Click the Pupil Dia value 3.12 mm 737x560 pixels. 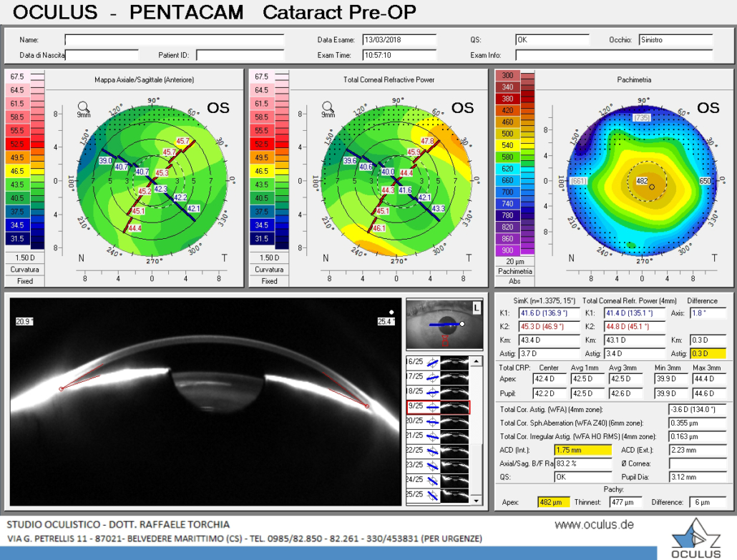tap(698, 477)
